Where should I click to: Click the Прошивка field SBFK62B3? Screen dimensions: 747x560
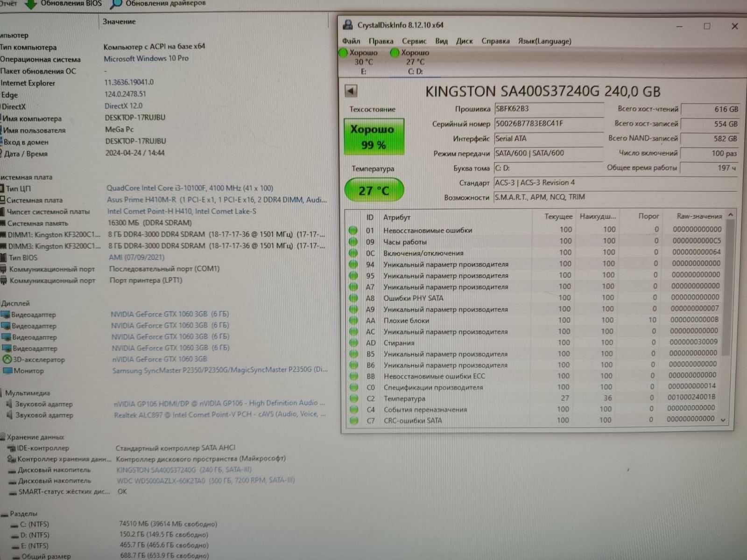pos(549,109)
